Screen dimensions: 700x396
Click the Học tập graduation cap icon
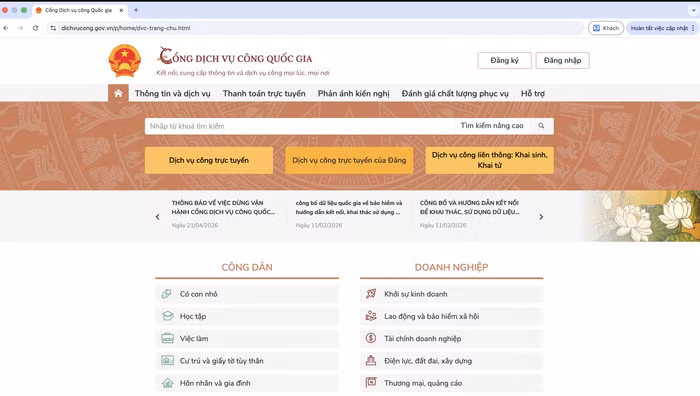coord(167,316)
